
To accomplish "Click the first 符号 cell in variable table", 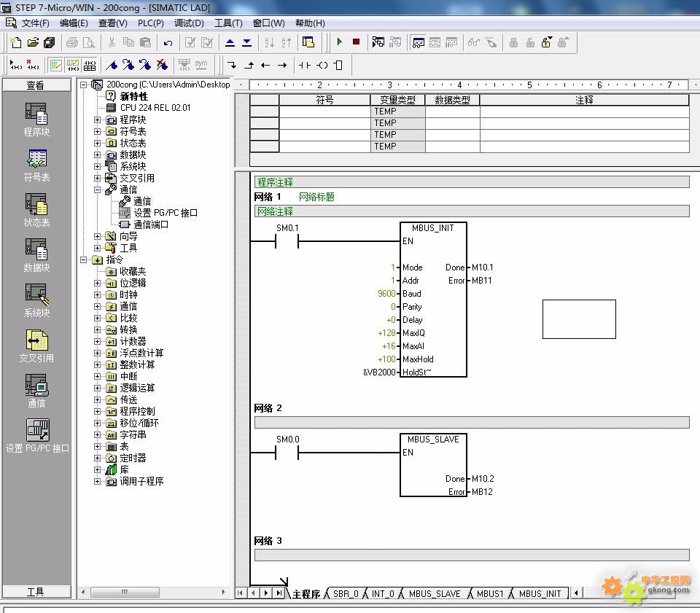I will click(324, 112).
